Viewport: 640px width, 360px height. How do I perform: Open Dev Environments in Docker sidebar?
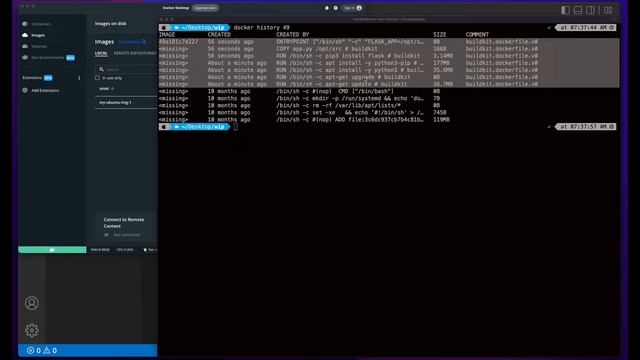coord(48,58)
